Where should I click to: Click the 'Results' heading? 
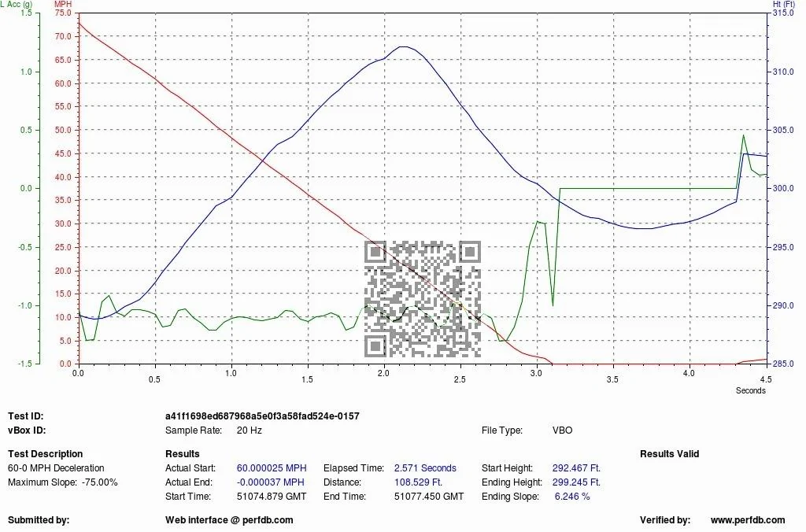(x=183, y=454)
